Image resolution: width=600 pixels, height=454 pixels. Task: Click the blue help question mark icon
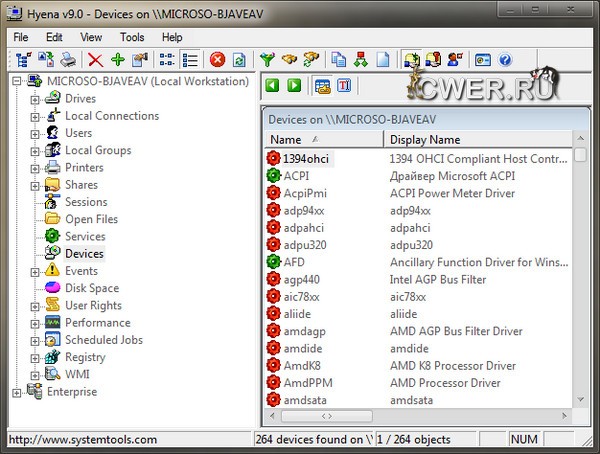point(505,60)
